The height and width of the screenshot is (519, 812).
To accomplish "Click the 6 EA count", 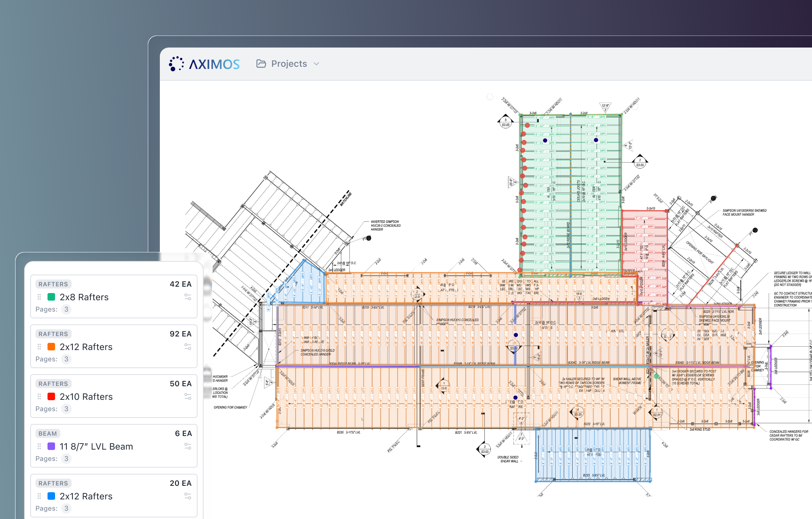I will click(x=183, y=433).
